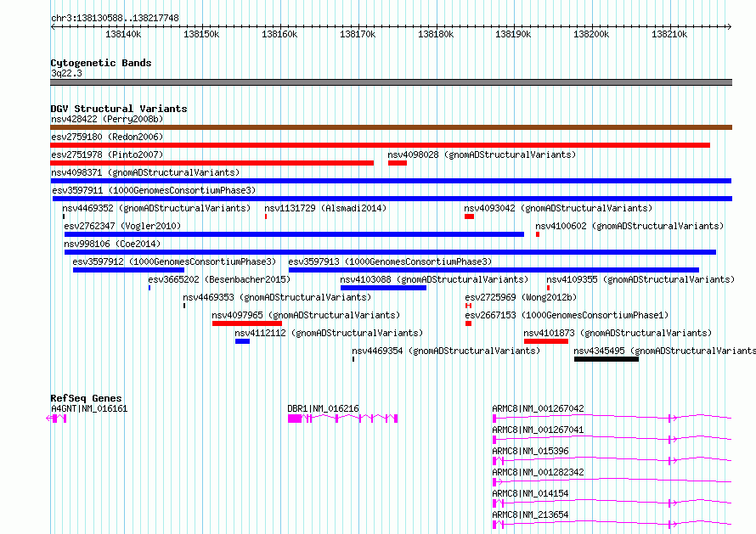This screenshot has height=534, width=756.
Task: Select the esv2759180 (Redon2006) red bar
Action: 380,145
